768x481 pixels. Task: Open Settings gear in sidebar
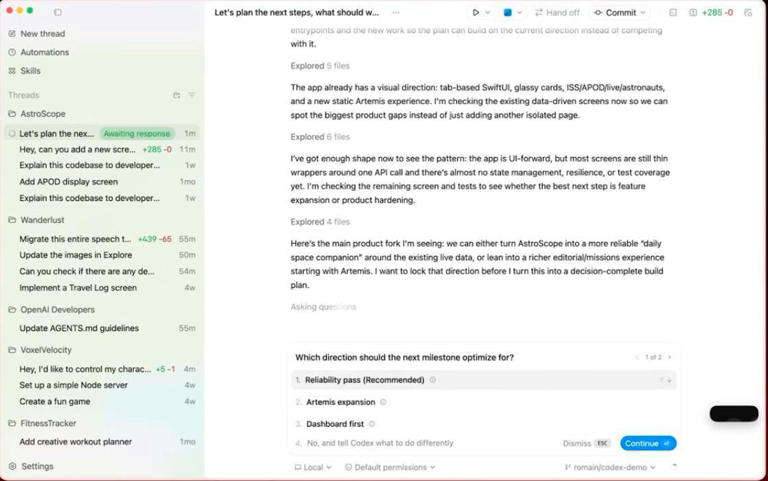pyautogui.click(x=37, y=466)
